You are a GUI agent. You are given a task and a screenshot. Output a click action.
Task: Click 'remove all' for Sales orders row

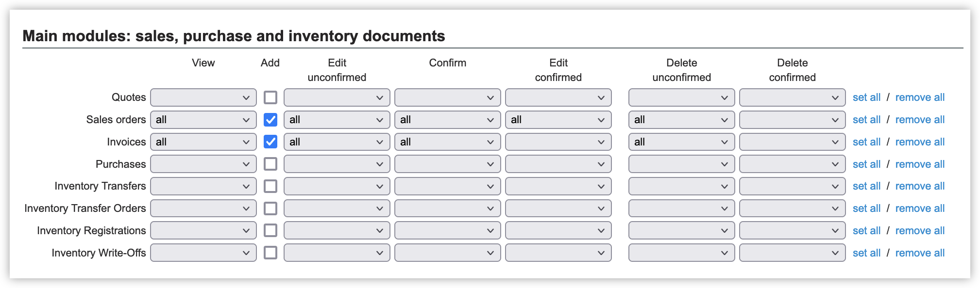pos(920,120)
